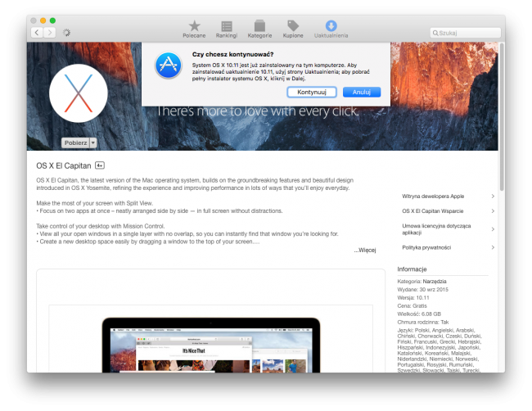This screenshot has height=411, width=532.
Task: Click the loading spinner icon in toolbar
Action: coord(66,33)
